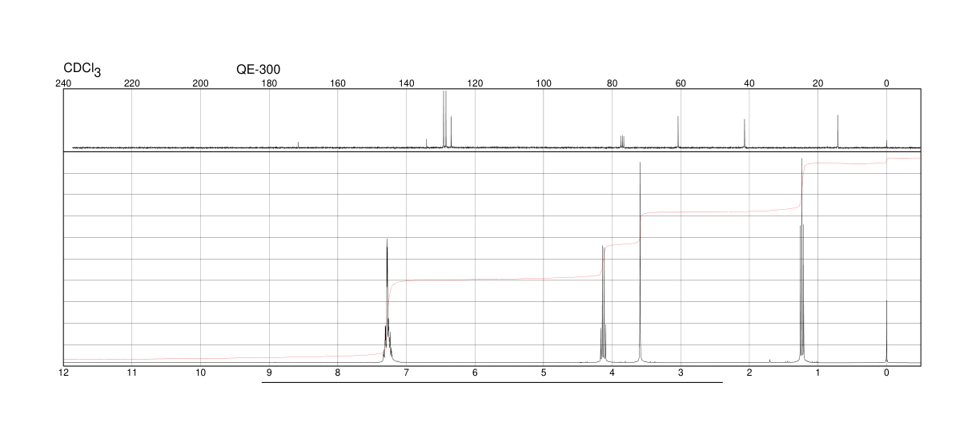
Task: Select the 60 tick on carbon axis
Action: 681,83
